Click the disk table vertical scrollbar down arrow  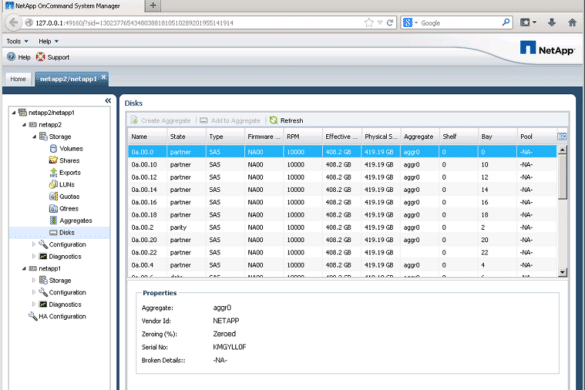(x=562, y=272)
